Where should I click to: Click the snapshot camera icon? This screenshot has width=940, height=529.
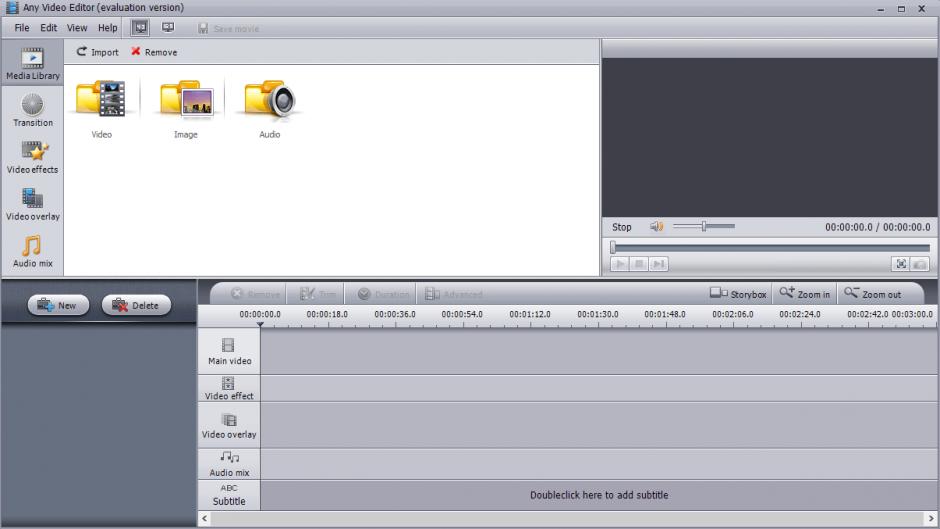tap(920, 264)
